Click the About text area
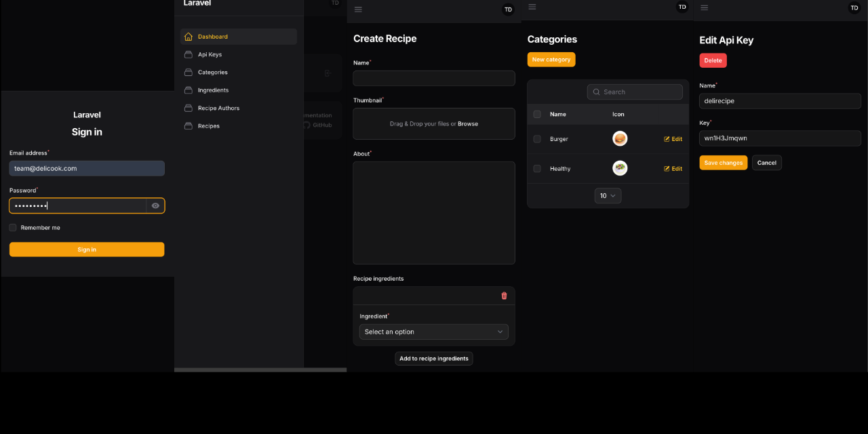This screenshot has height=434, width=868. [x=434, y=213]
